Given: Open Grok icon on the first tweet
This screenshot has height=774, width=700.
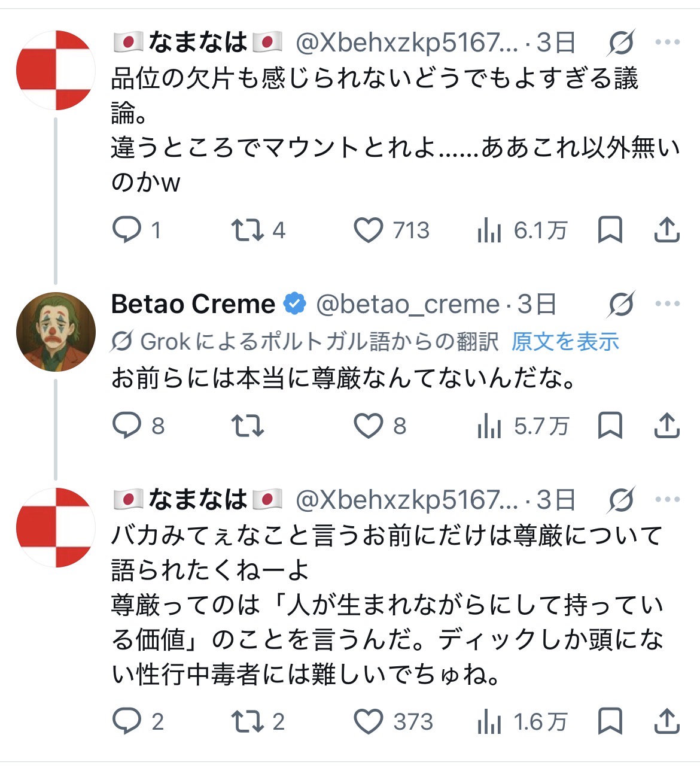Looking at the screenshot, I should pos(622,43).
